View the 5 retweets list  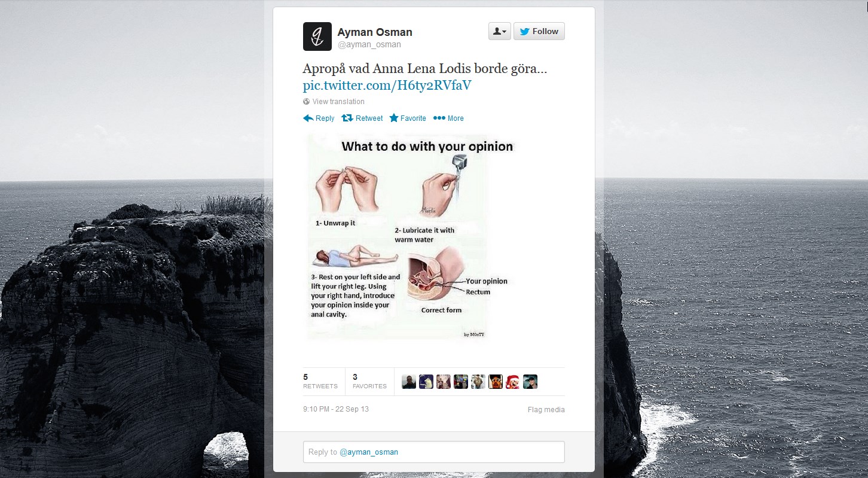pos(320,382)
